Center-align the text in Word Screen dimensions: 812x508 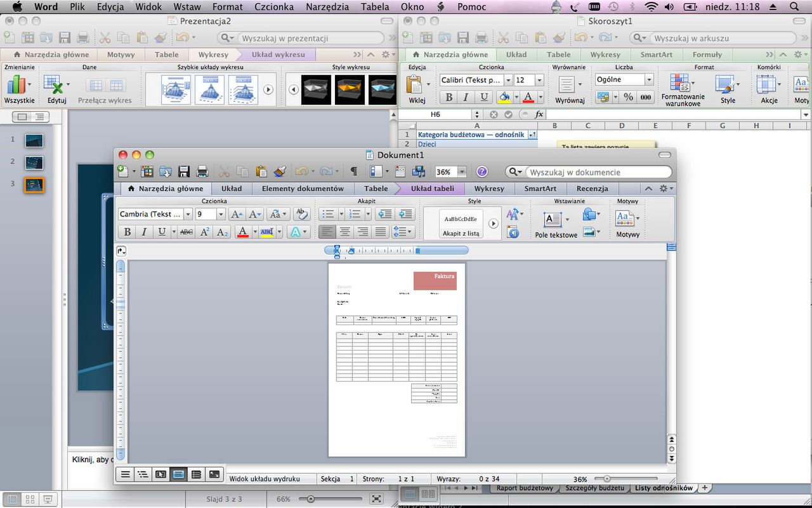[345, 232]
